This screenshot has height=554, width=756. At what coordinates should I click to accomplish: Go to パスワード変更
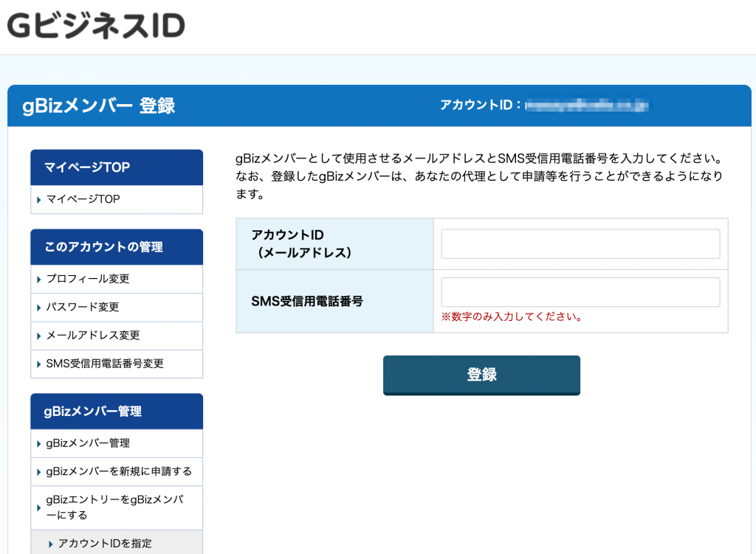click(117, 308)
